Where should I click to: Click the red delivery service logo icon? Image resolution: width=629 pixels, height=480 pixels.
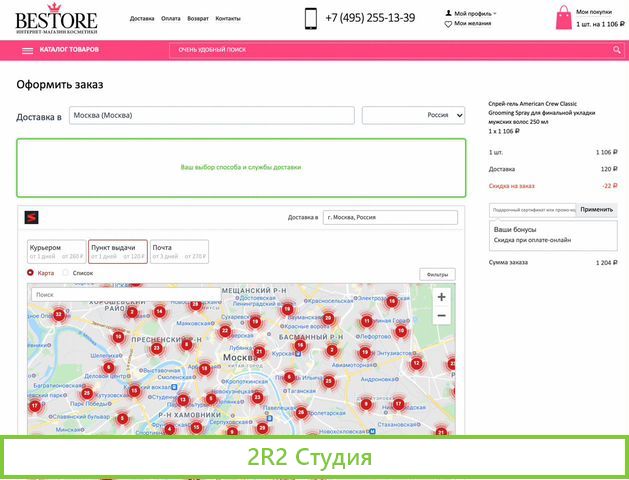pos(31,217)
